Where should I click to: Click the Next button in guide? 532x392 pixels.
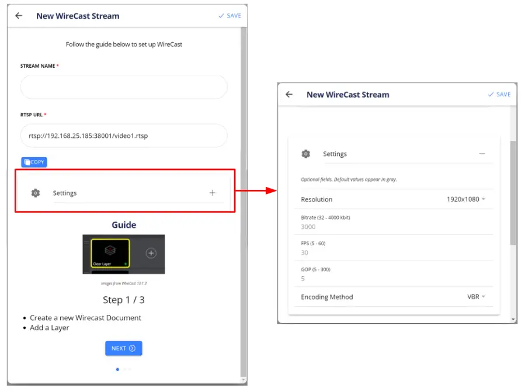[123, 348]
